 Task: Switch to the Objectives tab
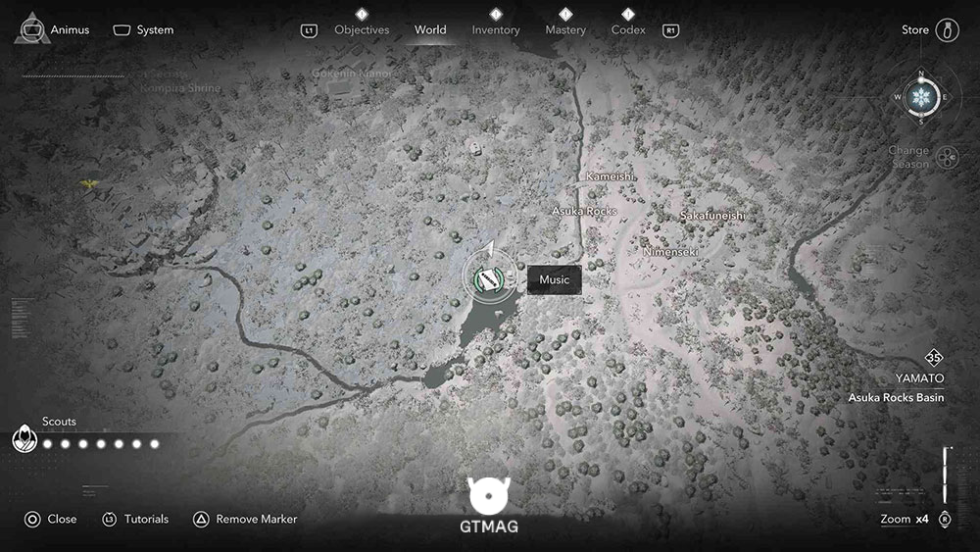(x=362, y=29)
